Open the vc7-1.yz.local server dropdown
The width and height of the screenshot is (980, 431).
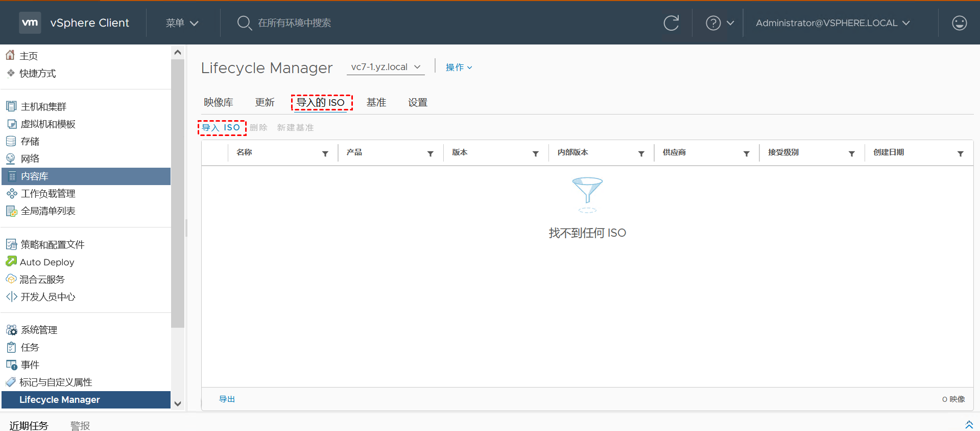[x=386, y=67]
